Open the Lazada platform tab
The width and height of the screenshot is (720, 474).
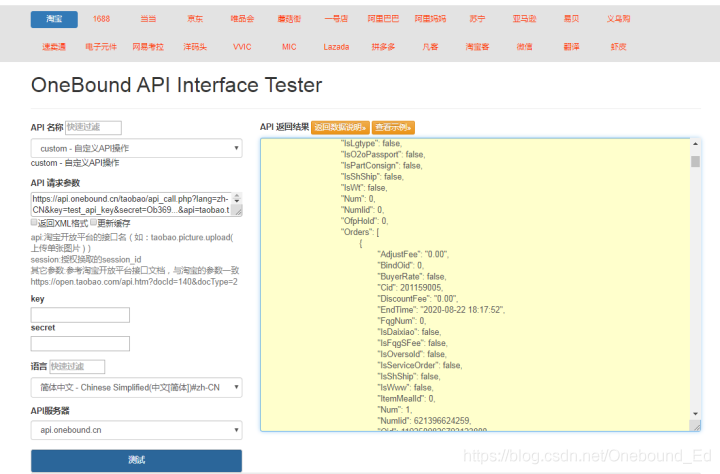pyautogui.click(x=336, y=47)
